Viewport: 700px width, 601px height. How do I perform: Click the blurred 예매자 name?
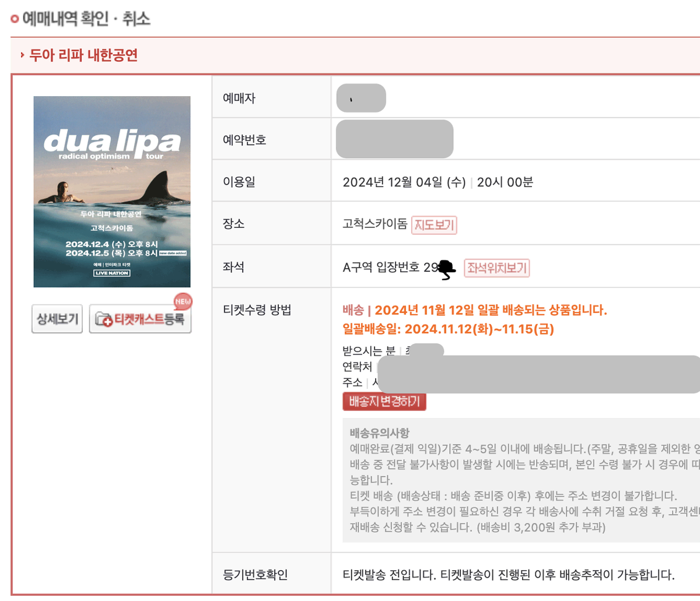(x=361, y=98)
